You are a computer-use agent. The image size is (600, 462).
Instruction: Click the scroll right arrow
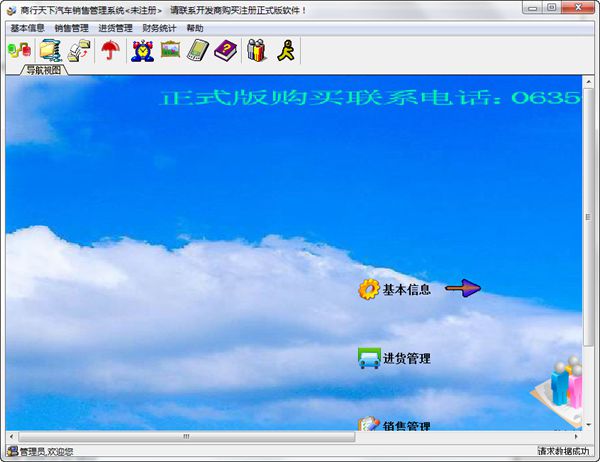[576, 436]
